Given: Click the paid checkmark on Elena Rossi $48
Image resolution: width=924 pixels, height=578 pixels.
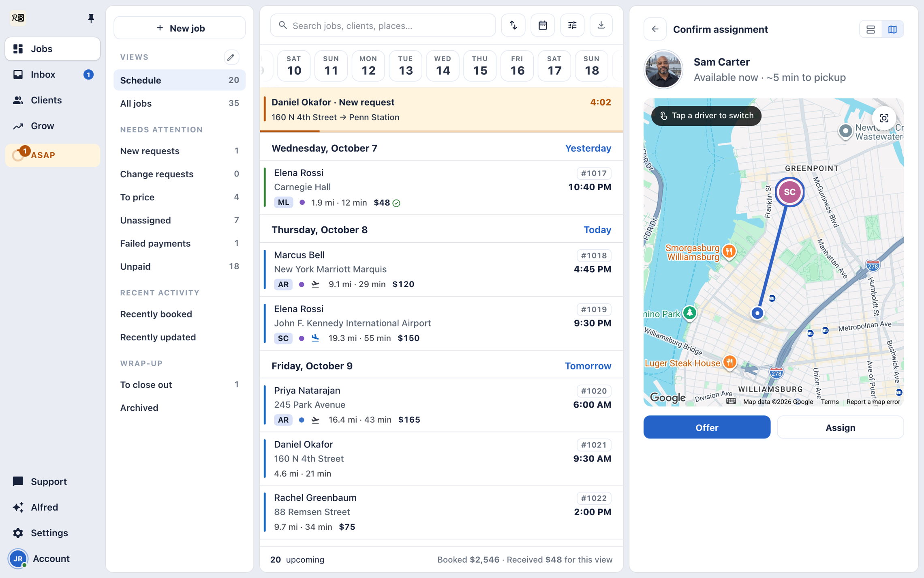Looking at the screenshot, I should tap(396, 203).
